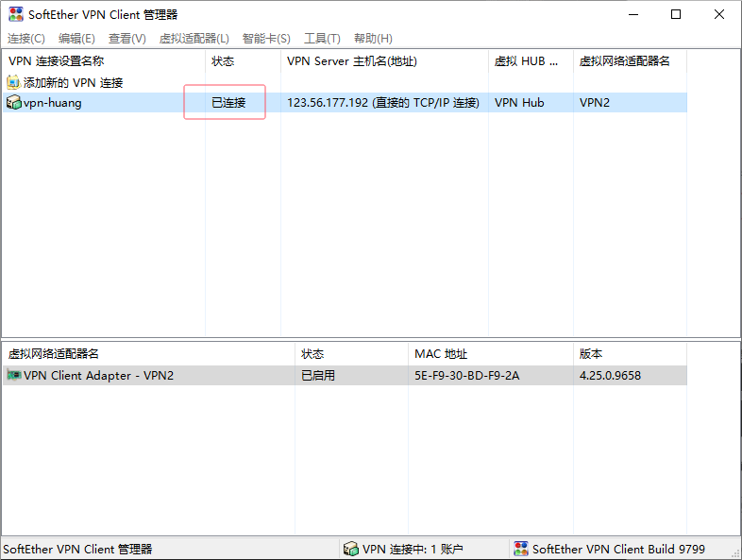The image size is (742, 560).
Task: Open the 查看(V) menu
Action: [127, 39]
